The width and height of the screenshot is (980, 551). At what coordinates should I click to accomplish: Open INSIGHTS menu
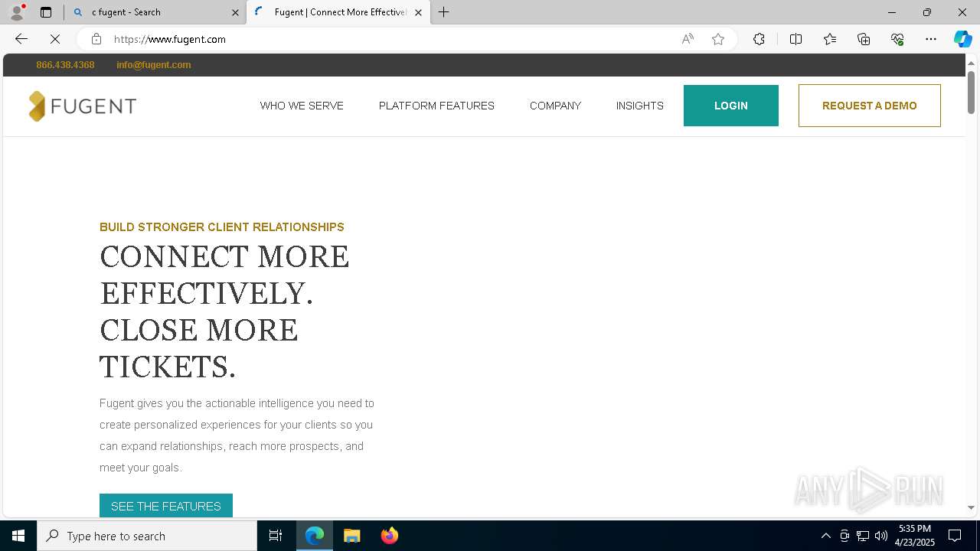[639, 106]
